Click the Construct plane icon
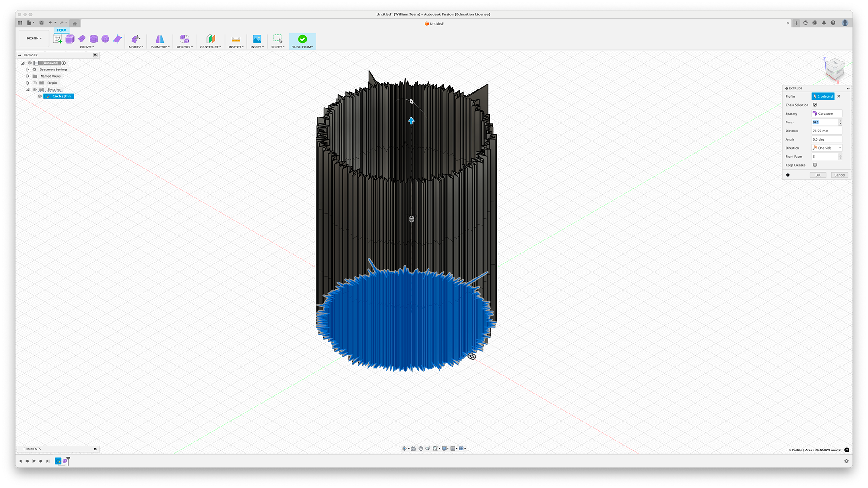 (211, 39)
